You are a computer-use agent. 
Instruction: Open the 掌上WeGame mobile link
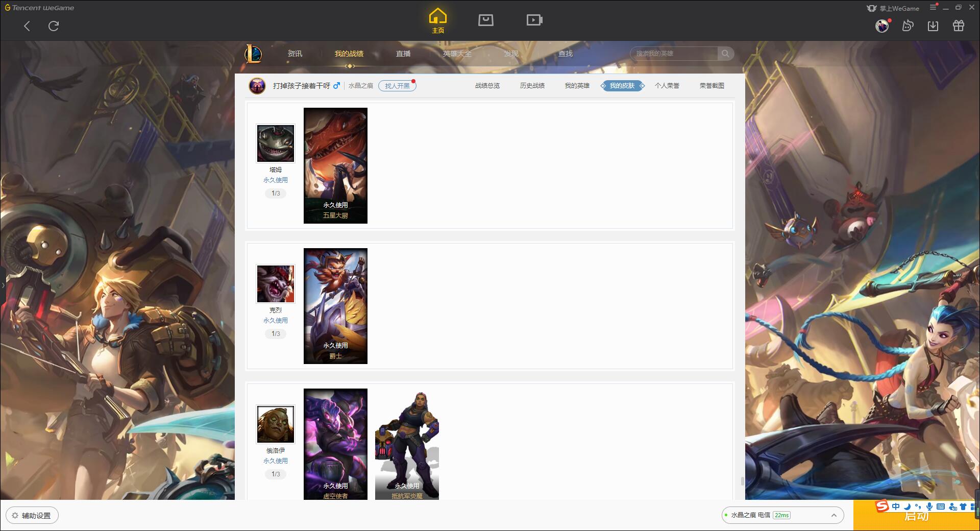(x=893, y=8)
